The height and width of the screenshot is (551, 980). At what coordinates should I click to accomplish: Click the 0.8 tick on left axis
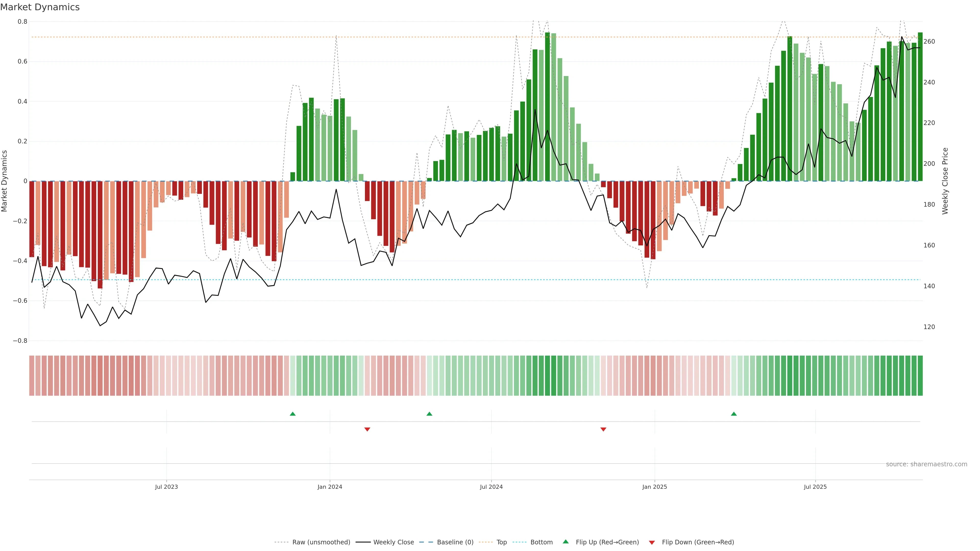coord(22,22)
